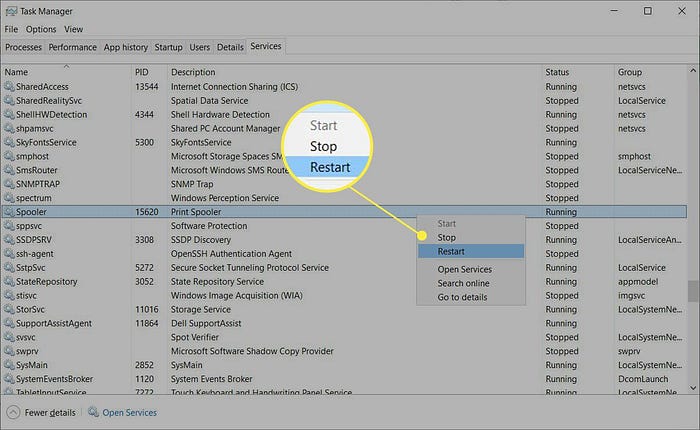700x430 pixels.
Task: Click the scrollbar down arrow
Action: tap(693, 388)
